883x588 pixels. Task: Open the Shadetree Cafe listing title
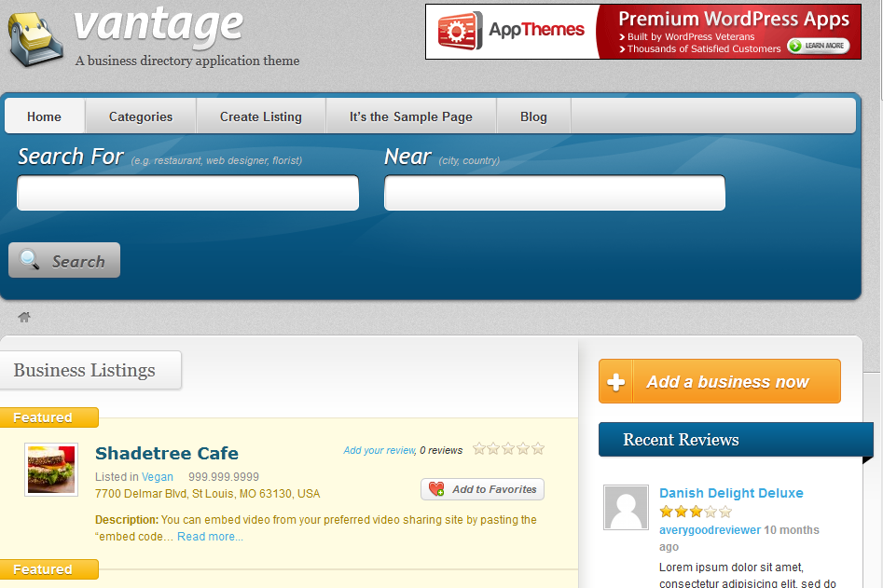coord(167,453)
